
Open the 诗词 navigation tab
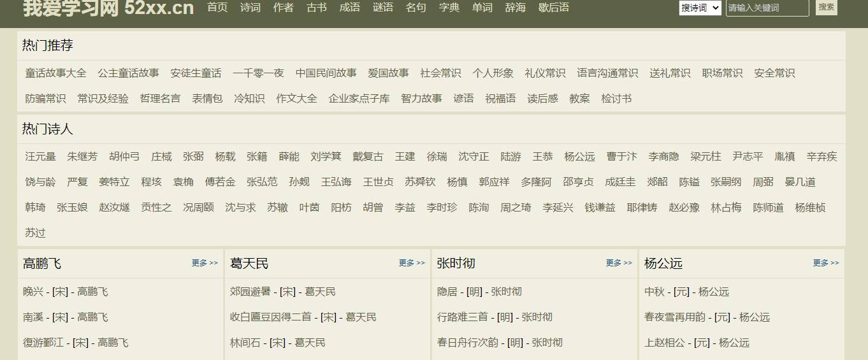tap(250, 8)
